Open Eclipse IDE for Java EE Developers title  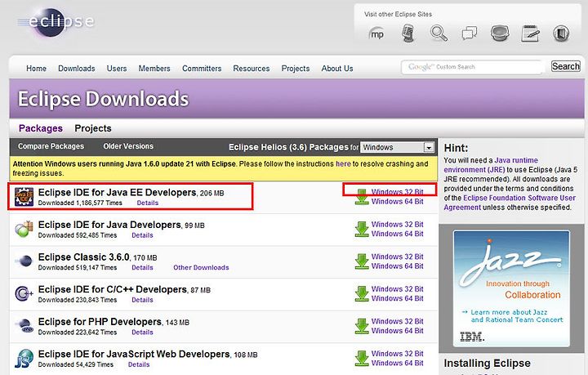[x=118, y=192]
